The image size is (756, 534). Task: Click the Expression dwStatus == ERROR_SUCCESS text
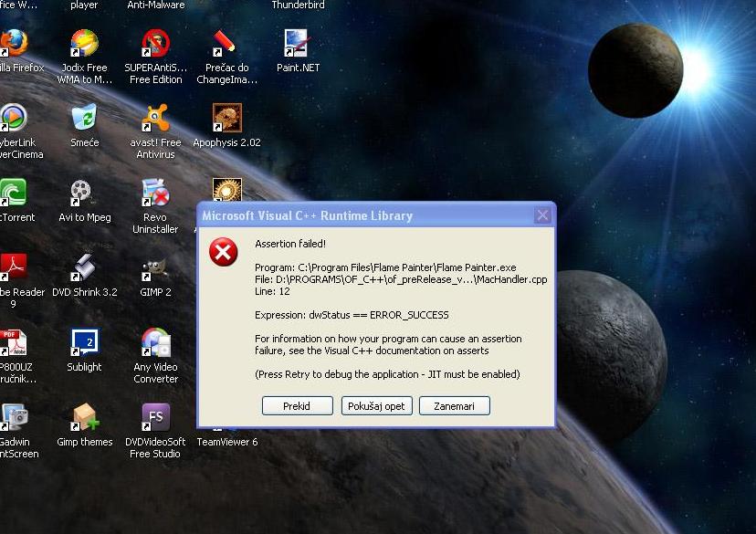[x=352, y=315]
